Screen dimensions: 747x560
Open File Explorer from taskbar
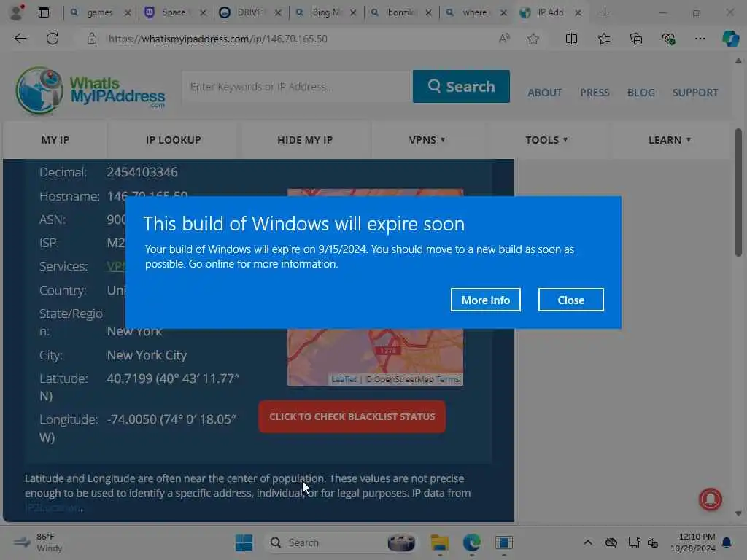pos(440,542)
